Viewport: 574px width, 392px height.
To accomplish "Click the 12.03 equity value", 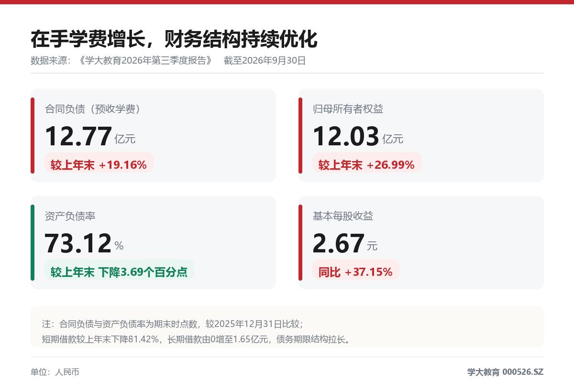I will [346, 136].
